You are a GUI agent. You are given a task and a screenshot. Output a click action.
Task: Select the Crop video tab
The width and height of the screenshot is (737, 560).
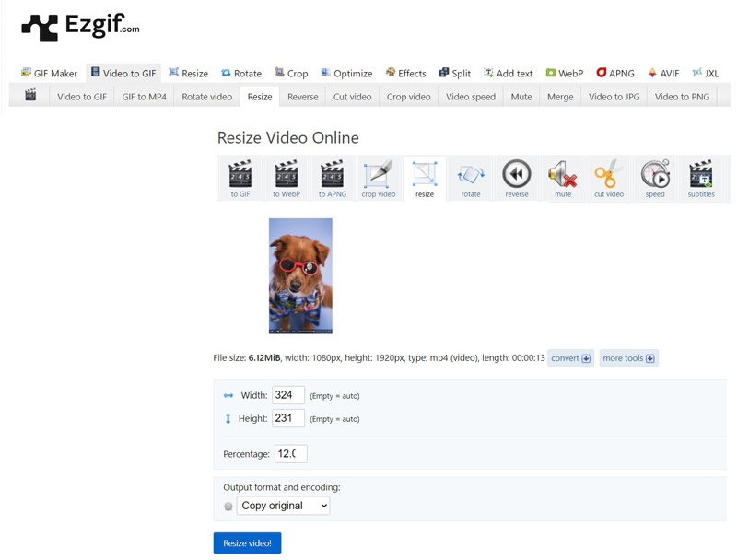(408, 97)
